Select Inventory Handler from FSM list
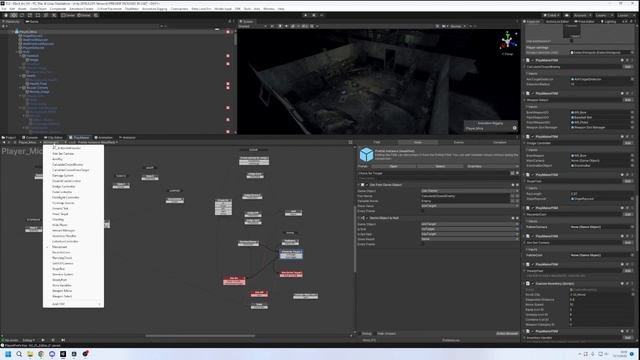Image resolution: width=640 pixels, height=360 pixels. pyautogui.click(x=64, y=236)
